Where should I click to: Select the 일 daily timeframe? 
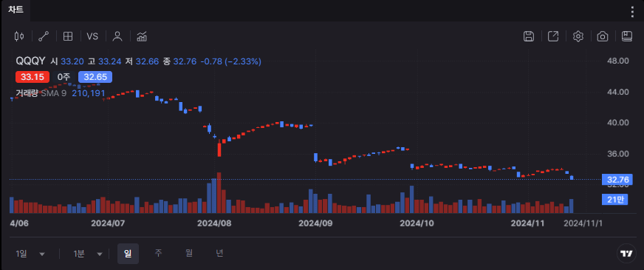point(129,254)
